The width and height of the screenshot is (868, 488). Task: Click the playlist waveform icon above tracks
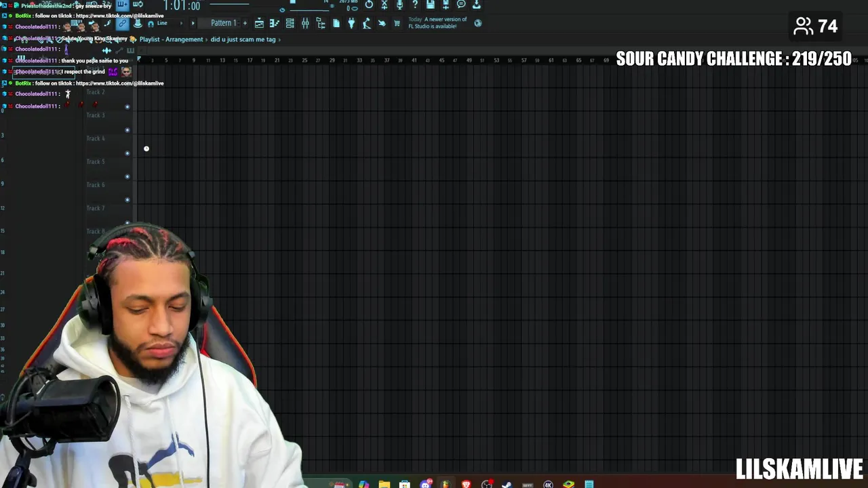click(x=106, y=50)
